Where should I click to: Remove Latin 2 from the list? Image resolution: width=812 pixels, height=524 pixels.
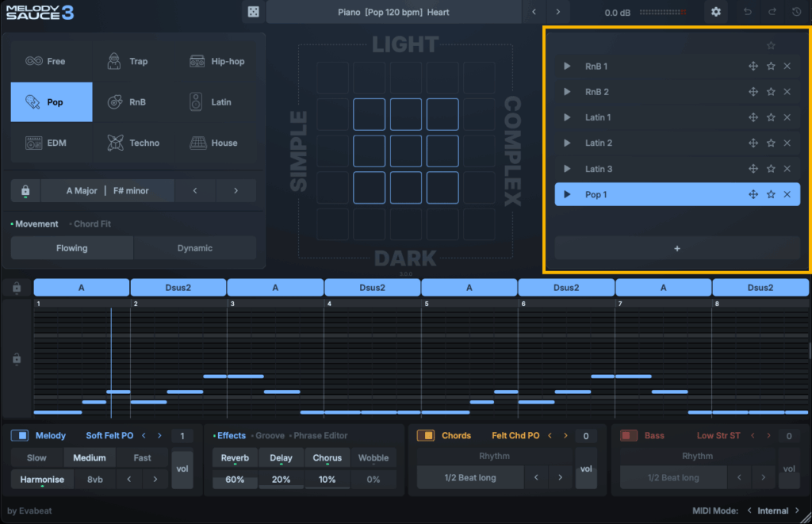(x=787, y=143)
